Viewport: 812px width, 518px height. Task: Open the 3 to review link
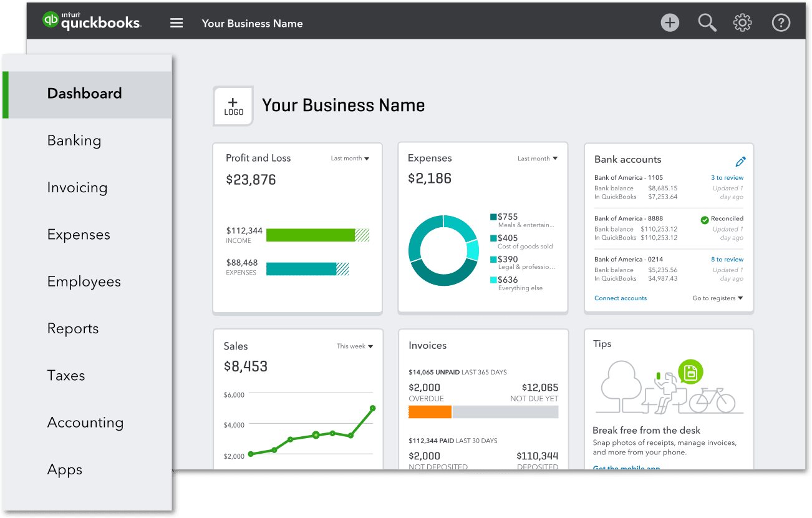coord(727,177)
